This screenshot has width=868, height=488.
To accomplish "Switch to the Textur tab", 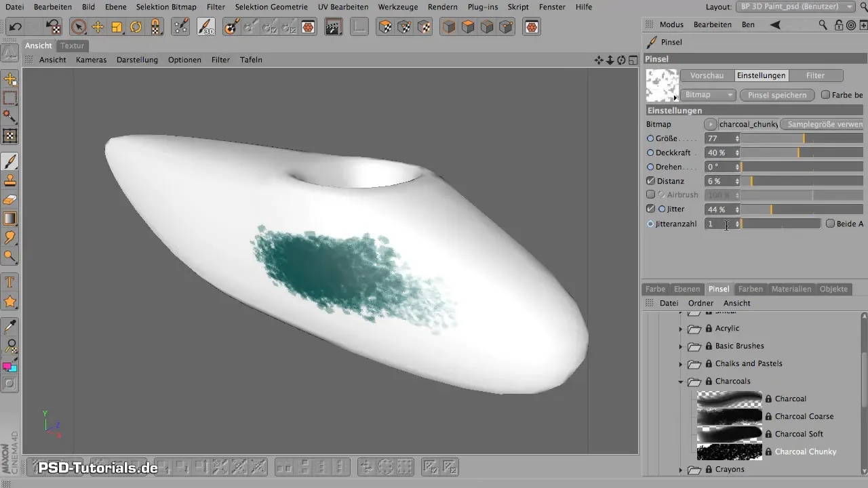I will pos(72,46).
